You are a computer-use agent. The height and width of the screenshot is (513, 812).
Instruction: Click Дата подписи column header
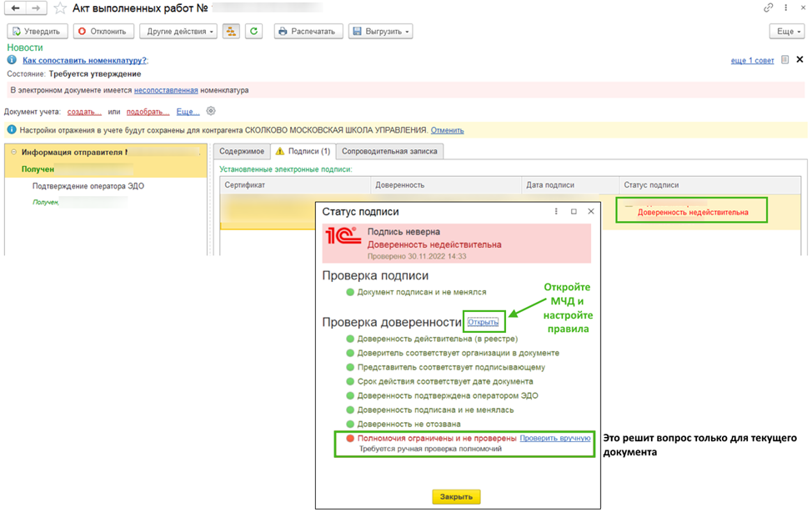click(570, 185)
